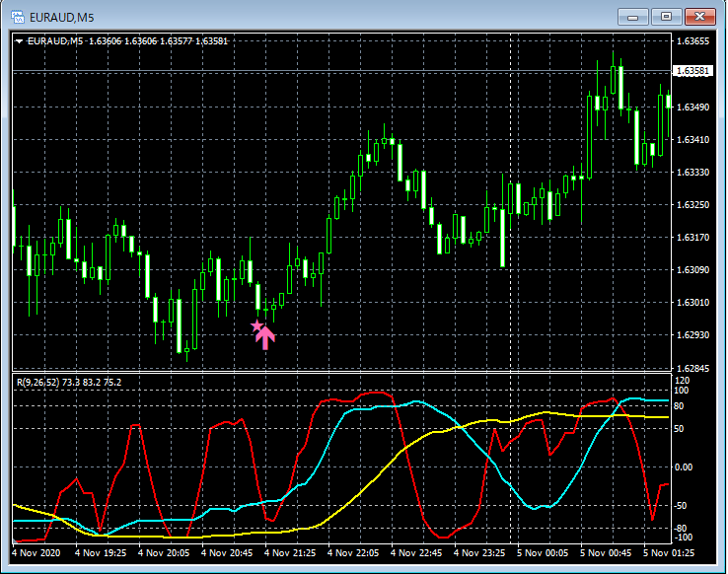Screen dimensions: 728x574
Task: Click the 1.63090 price scale value
Action: point(692,269)
